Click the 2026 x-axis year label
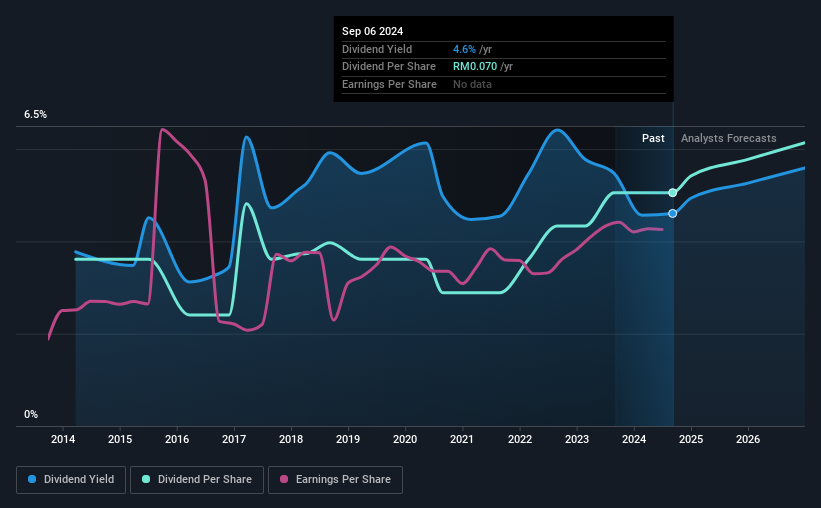 [x=748, y=439]
